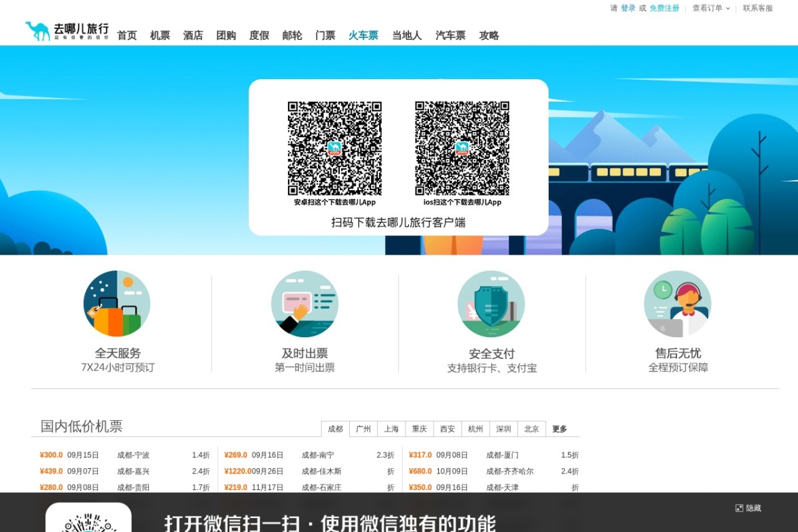Click the ¥1220.0 price

pos(238,471)
